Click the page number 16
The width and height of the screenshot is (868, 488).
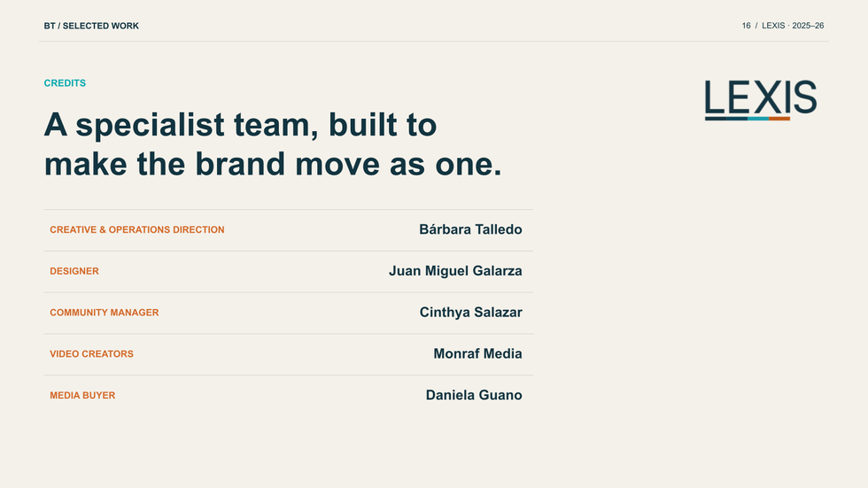click(x=746, y=26)
